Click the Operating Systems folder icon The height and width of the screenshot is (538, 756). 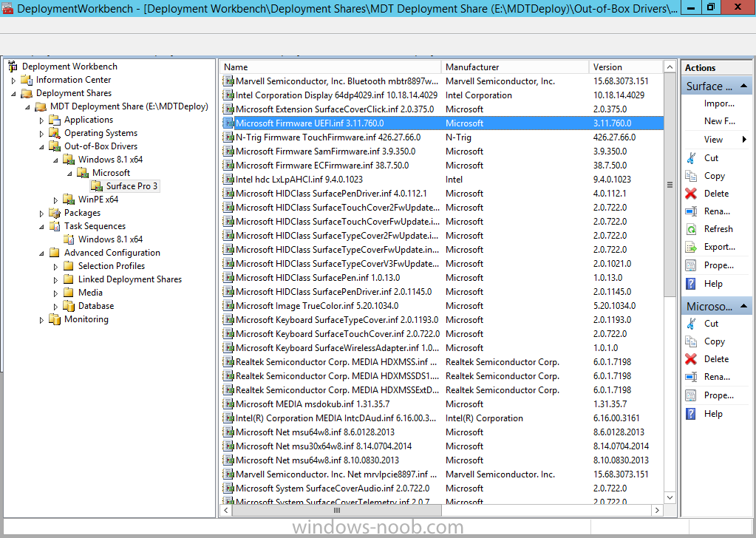pyautogui.click(x=55, y=133)
